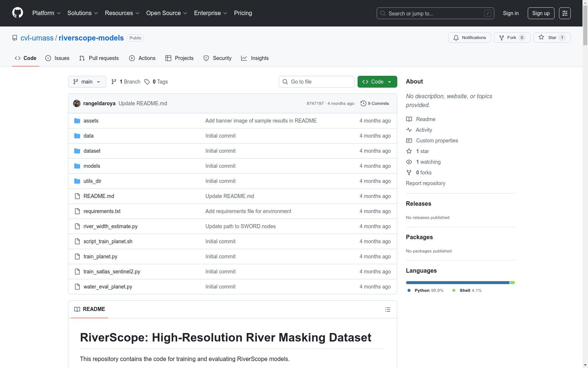This screenshot has height=368, width=588.
Task: Click the data folder icon
Action: (77, 136)
